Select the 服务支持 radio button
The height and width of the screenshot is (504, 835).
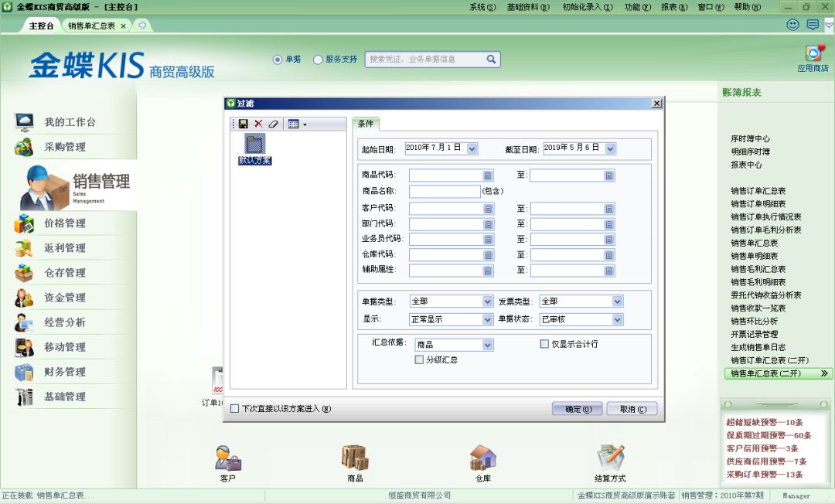(318, 60)
